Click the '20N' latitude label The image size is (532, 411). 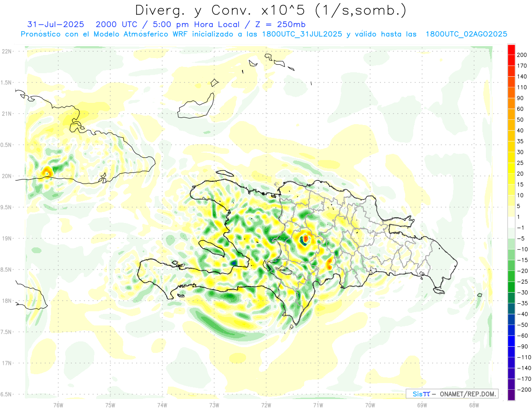[x=7, y=176]
